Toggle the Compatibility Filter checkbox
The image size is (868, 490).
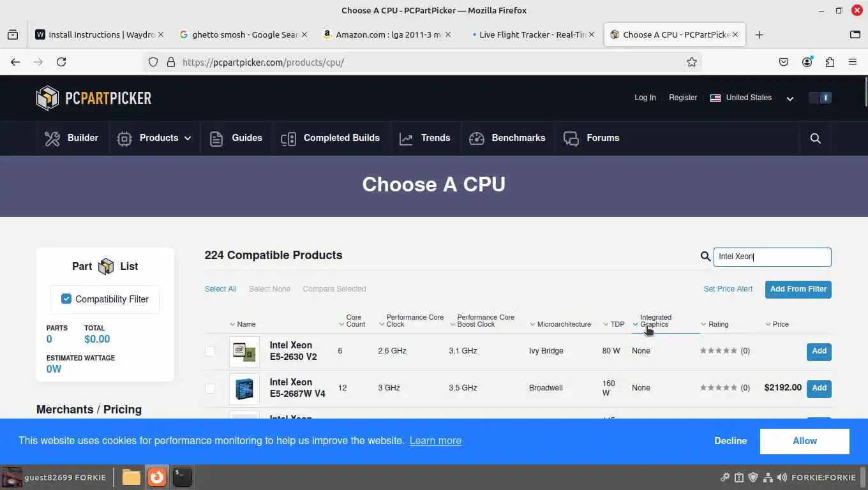(x=66, y=299)
